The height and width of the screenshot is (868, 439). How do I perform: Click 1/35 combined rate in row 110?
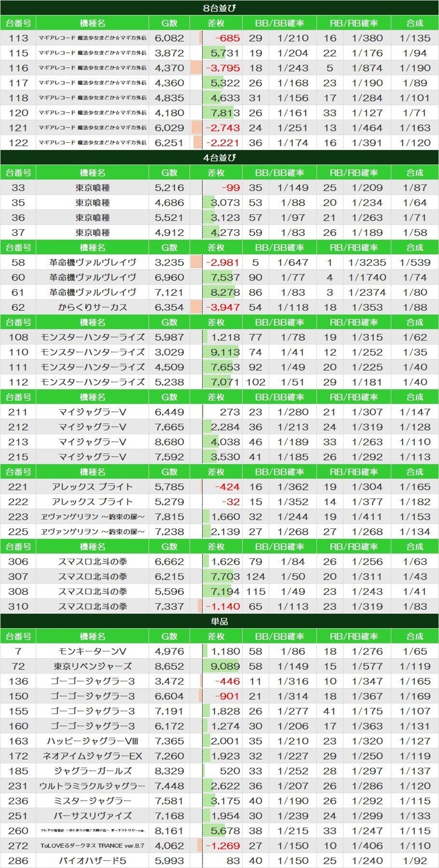415,352
